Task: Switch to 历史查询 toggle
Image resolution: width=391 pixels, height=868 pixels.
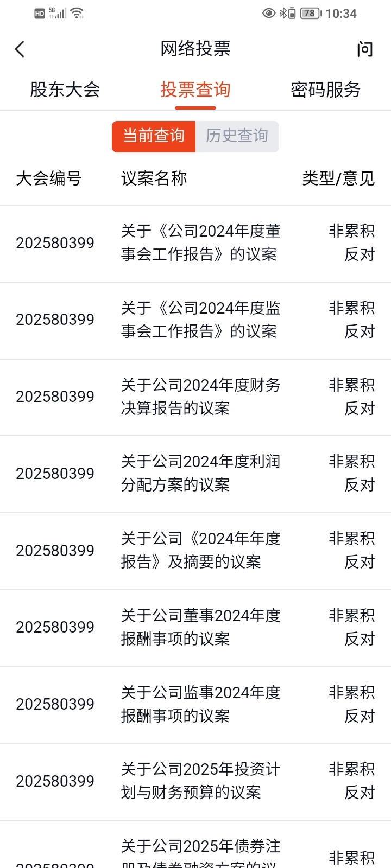Action: tap(237, 136)
